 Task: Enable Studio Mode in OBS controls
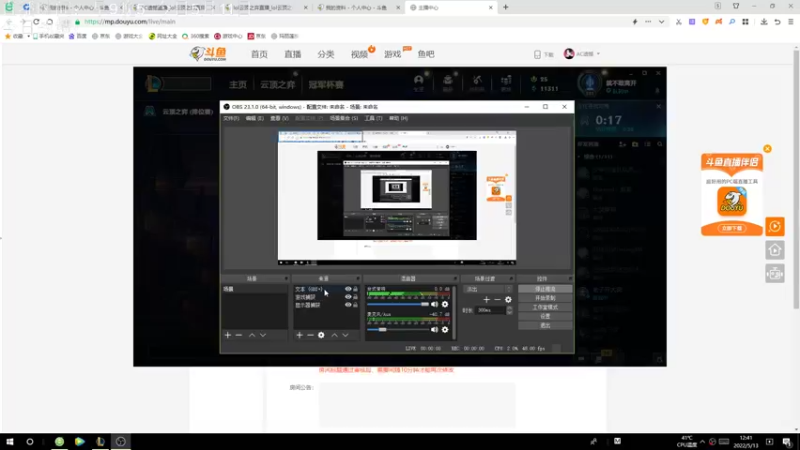point(545,307)
